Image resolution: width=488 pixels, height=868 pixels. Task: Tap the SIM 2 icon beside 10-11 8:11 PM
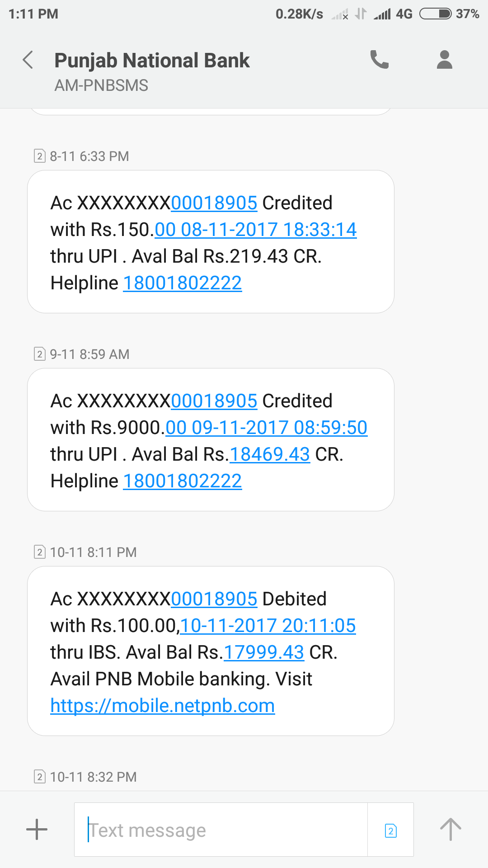[40, 552]
